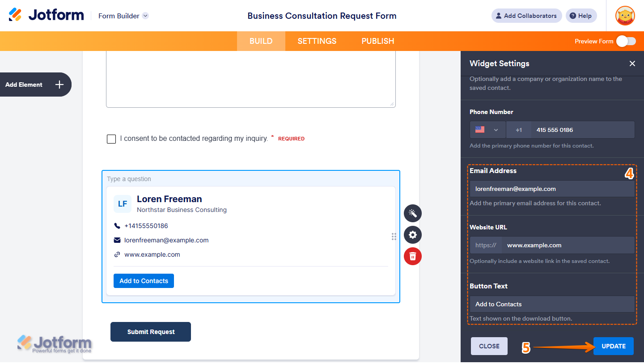The width and height of the screenshot is (644, 364).
Task: Open widget properties gear icon
Action: click(x=413, y=235)
